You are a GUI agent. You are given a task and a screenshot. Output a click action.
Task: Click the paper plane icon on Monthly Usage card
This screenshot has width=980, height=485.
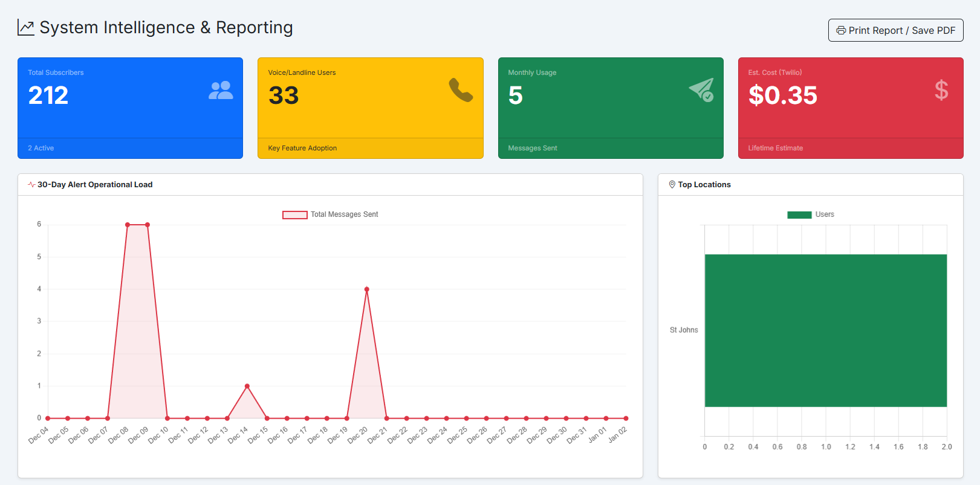point(701,90)
